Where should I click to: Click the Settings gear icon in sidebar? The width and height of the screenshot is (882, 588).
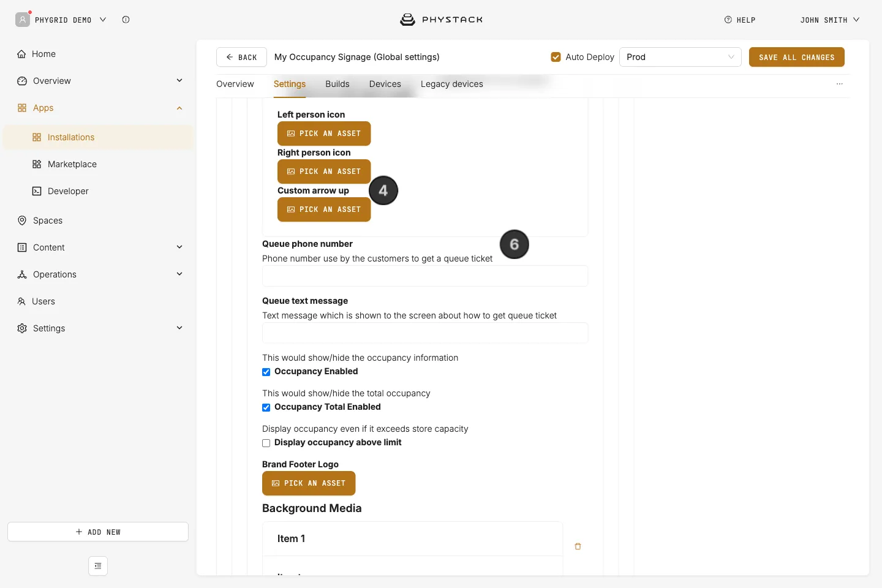22,328
